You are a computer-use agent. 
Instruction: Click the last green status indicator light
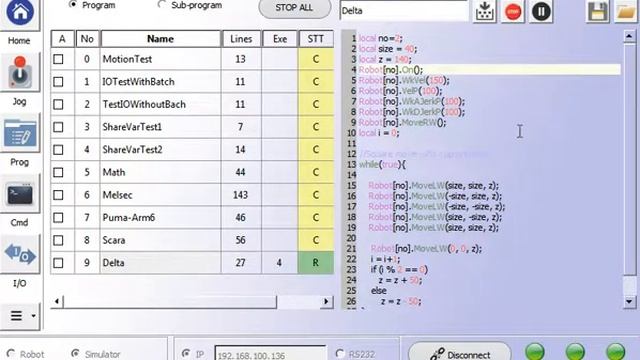pos(616,352)
